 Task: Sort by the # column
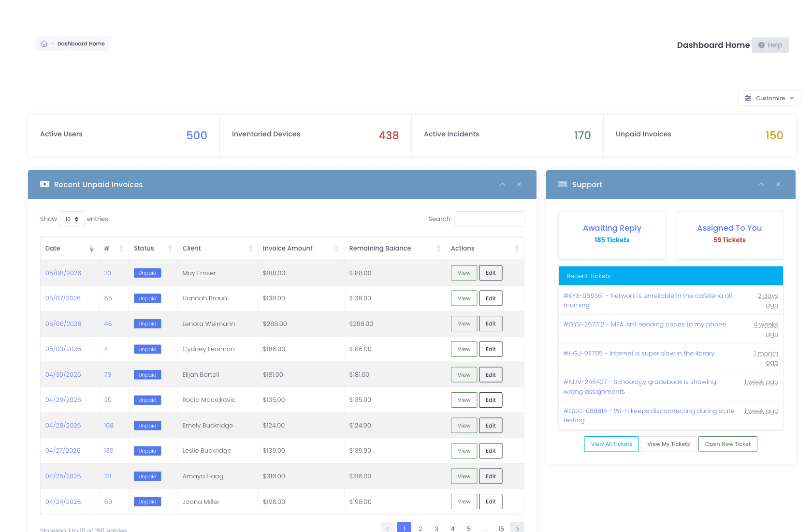[114, 249]
